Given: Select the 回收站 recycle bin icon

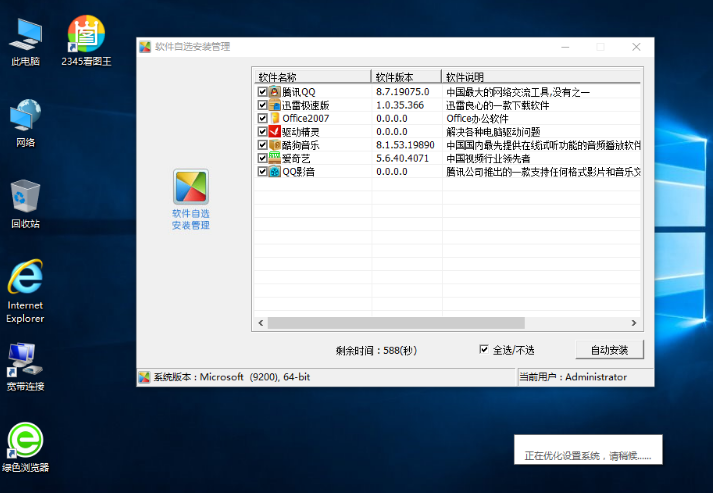Looking at the screenshot, I should click(25, 204).
